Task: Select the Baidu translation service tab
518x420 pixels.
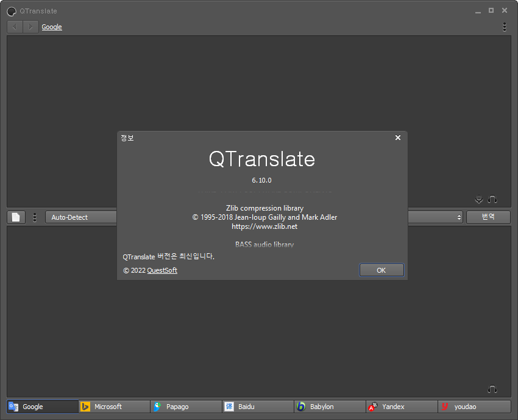Action: [x=258, y=407]
